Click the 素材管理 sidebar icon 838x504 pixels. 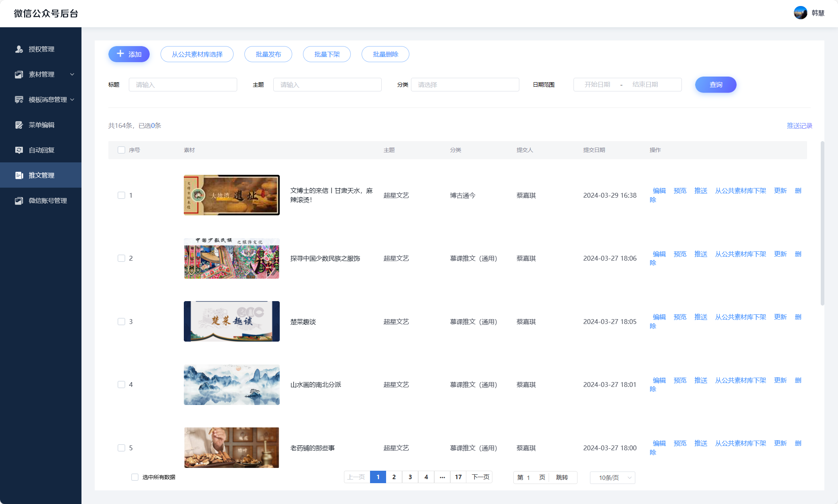tap(19, 75)
